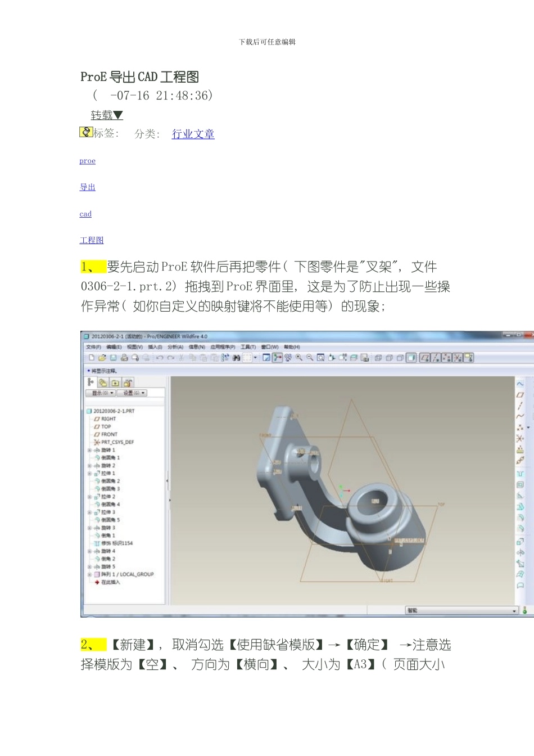This screenshot has height=756, width=534.
Task: Click the No Hidden display icon
Action: [x=400, y=357]
